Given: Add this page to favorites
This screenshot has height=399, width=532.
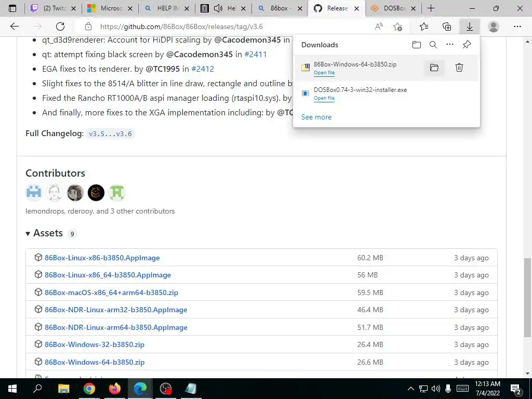Looking at the screenshot, I should coord(397,26).
